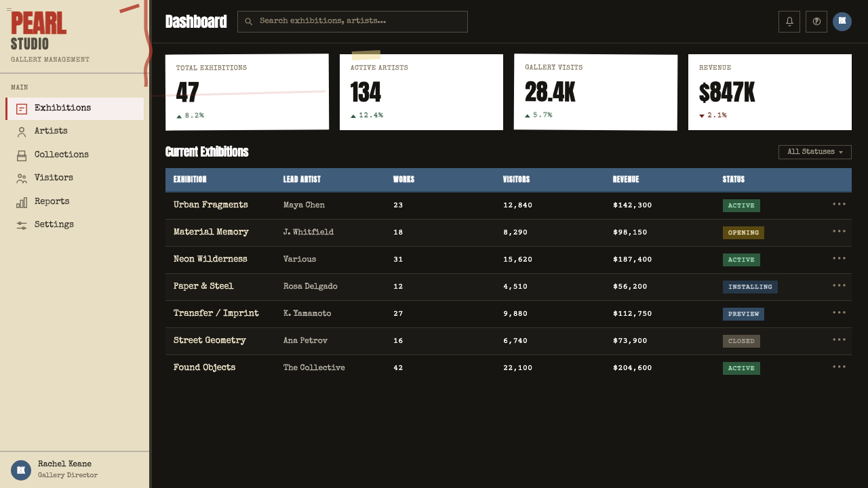Open Settings in sidebar

tap(75, 225)
